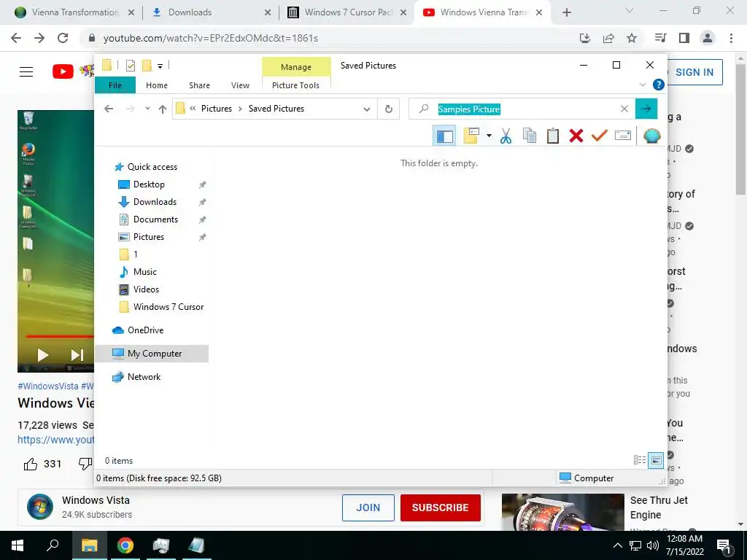Click the red SUBSCRIBE button

coord(440,507)
